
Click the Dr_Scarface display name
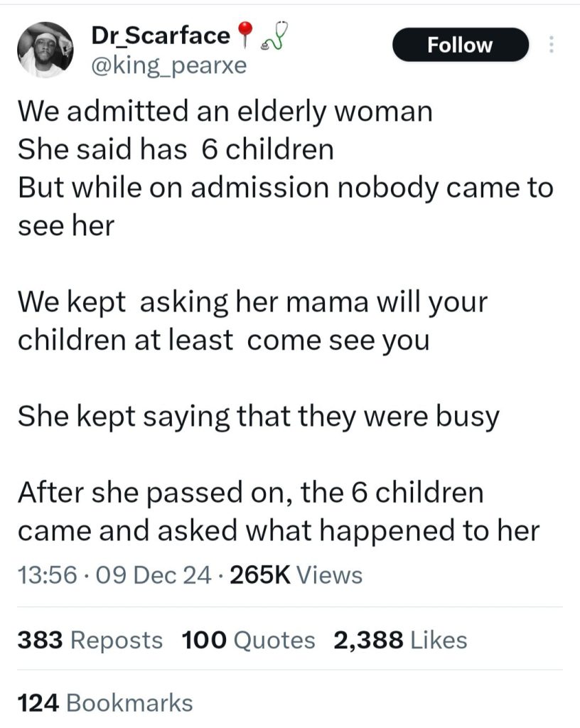point(161,36)
